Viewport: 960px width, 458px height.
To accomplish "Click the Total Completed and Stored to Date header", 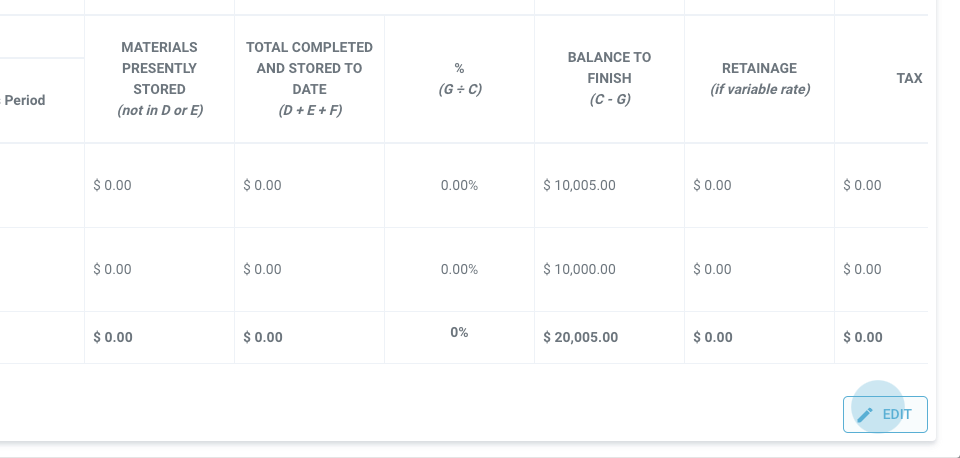I will click(309, 79).
